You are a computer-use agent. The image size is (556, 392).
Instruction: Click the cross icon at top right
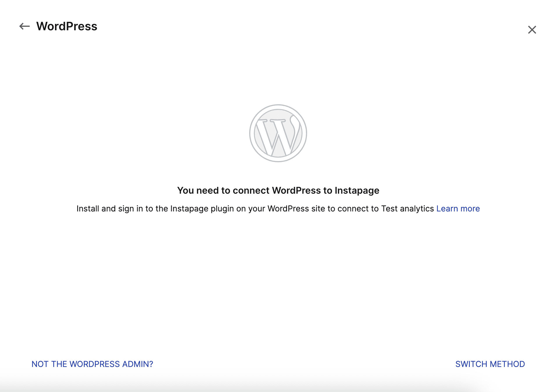tap(532, 30)
